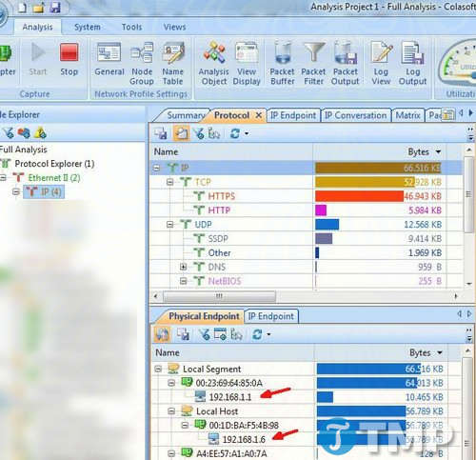Open Packet Buffer settings
The height and width of the screenshot is (460, 476).
[x=283, y=64]
